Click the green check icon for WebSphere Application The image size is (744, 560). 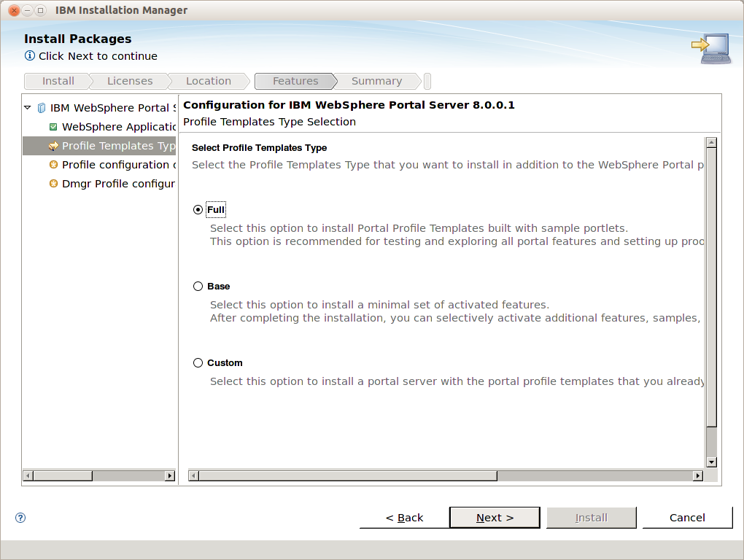coord(53,127)
